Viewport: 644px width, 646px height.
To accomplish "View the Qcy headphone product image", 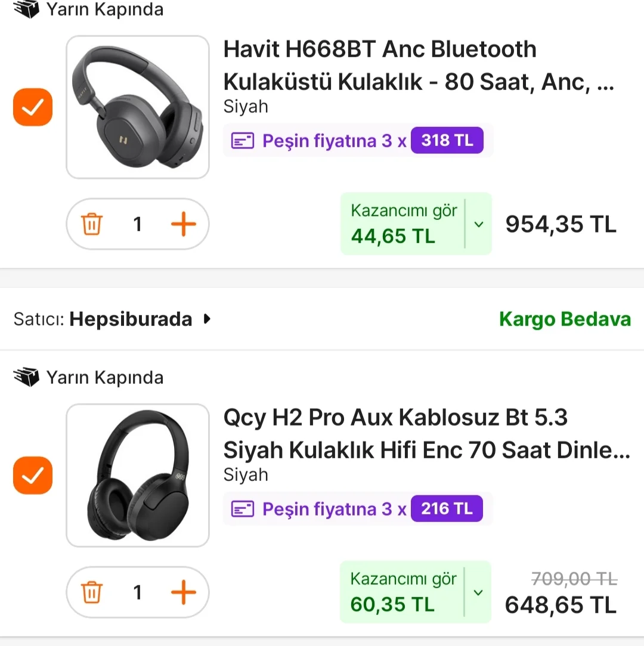I will (x=138, y=476).
